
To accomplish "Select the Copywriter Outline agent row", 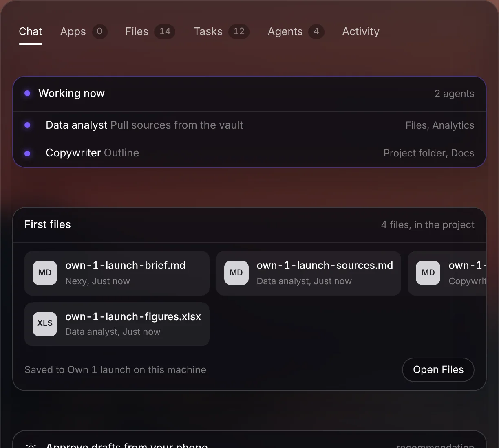I will point(249,153).
